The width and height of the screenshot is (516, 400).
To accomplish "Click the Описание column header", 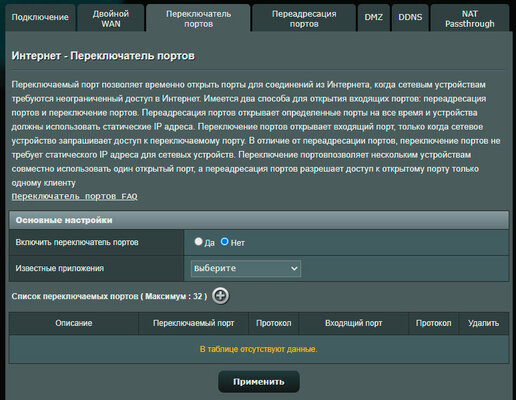I will tap(74, 323).
